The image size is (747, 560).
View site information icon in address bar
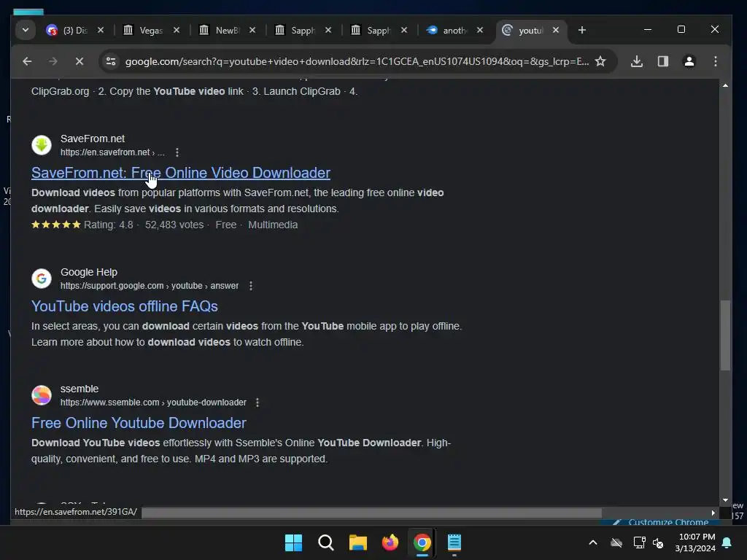pos(111,61)
